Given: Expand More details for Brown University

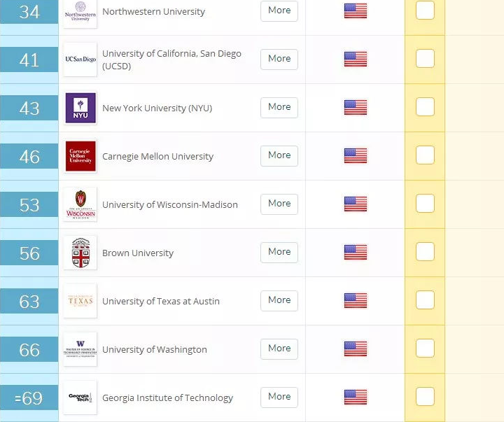Looking at the screenshot, I should 279,253.
